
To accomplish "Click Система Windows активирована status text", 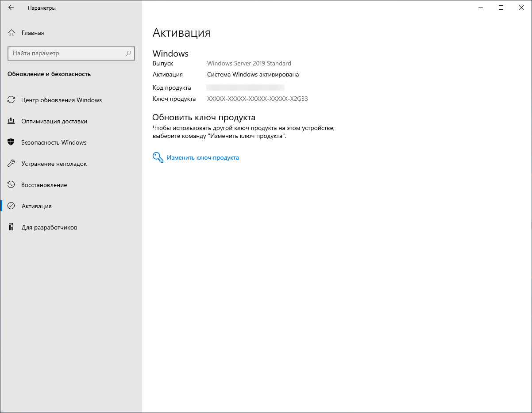I will point(253,75).
